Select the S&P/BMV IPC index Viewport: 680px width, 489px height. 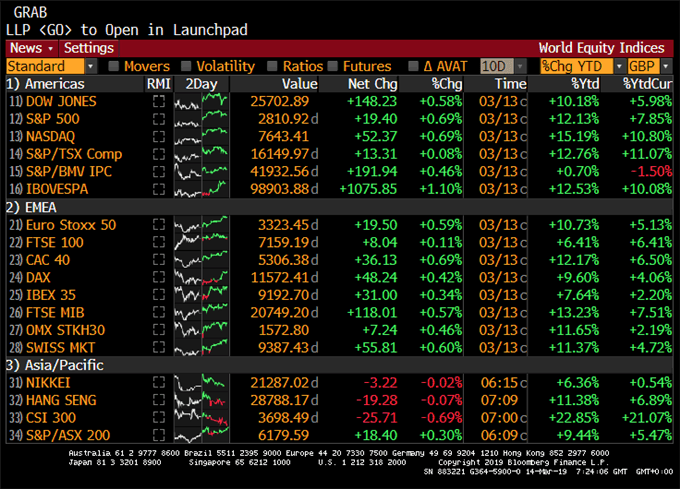(69, 171)
